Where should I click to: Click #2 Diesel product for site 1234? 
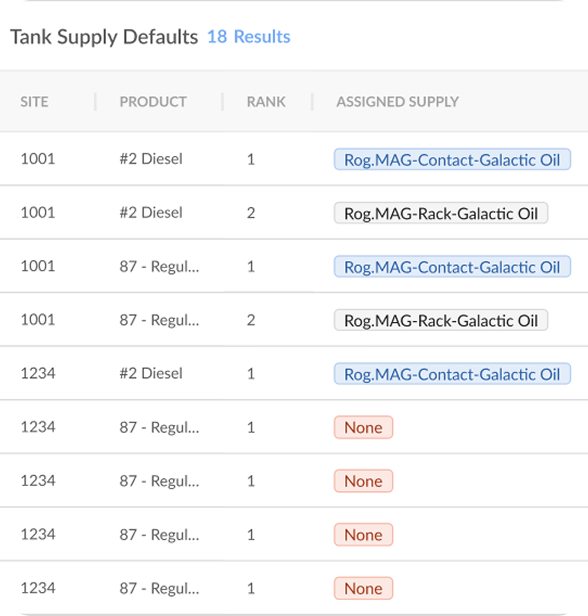pos(151,373)
